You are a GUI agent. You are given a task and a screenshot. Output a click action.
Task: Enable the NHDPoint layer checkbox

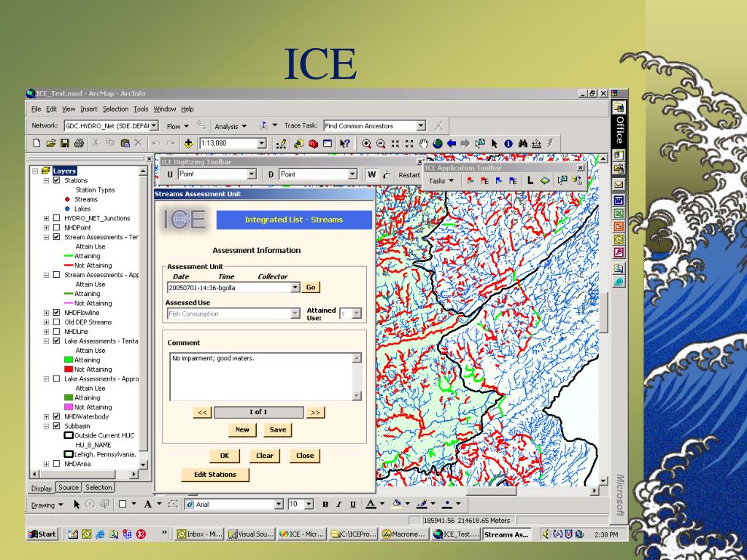pyautogui.click(x=56, y=227)
